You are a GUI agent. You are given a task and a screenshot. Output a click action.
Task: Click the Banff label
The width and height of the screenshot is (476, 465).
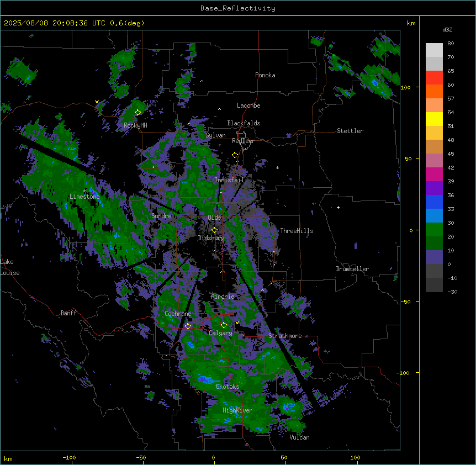point(68,313)
